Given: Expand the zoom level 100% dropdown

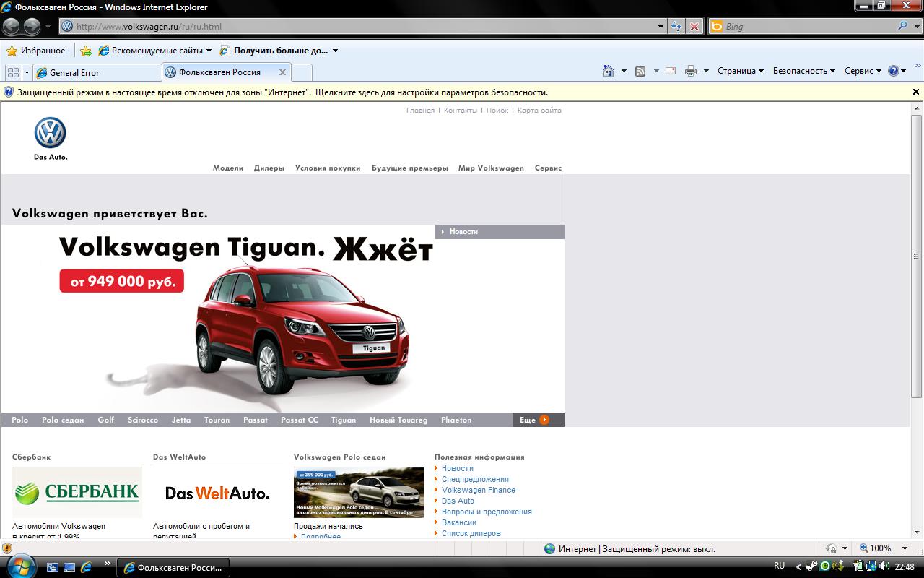Looking at the screenshot, I should coord(905,548).
